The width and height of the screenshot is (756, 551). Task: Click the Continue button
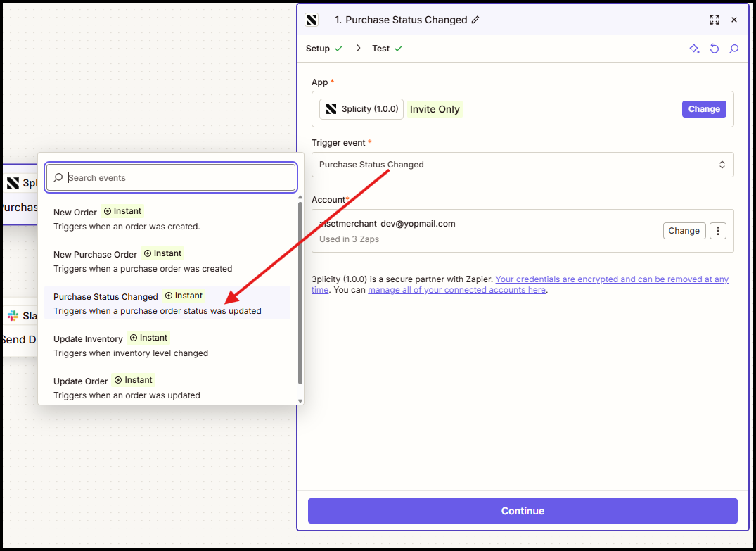[x=523, y=511]
